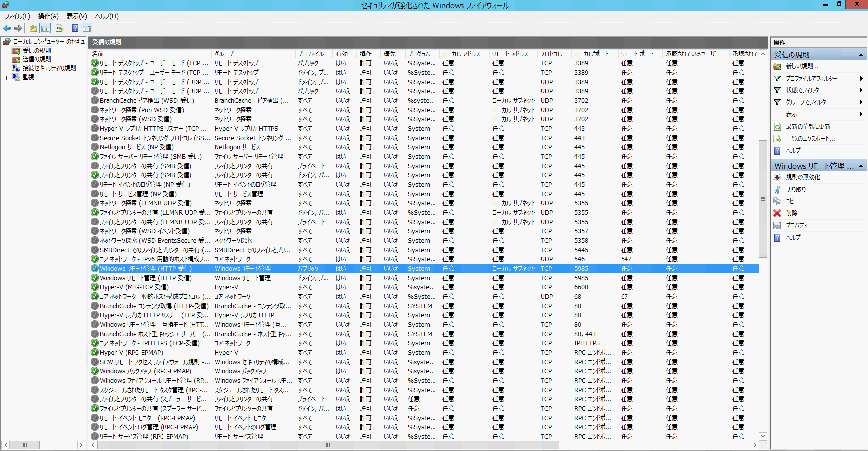Image resolution: width=868 pixels, height=451 pixels.
Task: Click the firewall icon of ローカル コンピューター node
Action: click(7, 42)
